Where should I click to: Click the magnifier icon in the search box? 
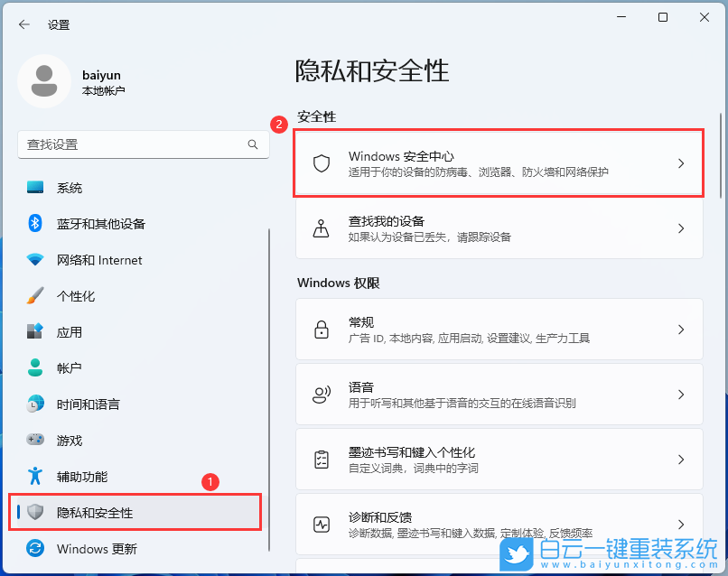(253, 144)
